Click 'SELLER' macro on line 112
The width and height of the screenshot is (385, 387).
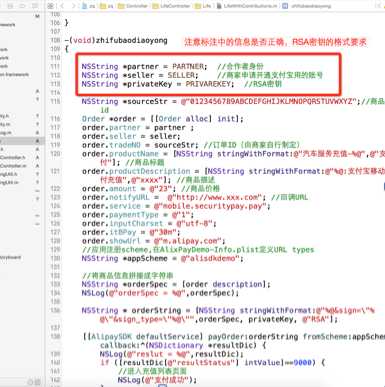tap(183, 75)
